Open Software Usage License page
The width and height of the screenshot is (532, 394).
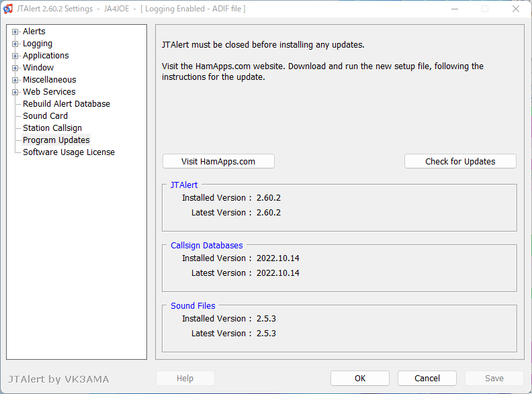coord(69,152)
